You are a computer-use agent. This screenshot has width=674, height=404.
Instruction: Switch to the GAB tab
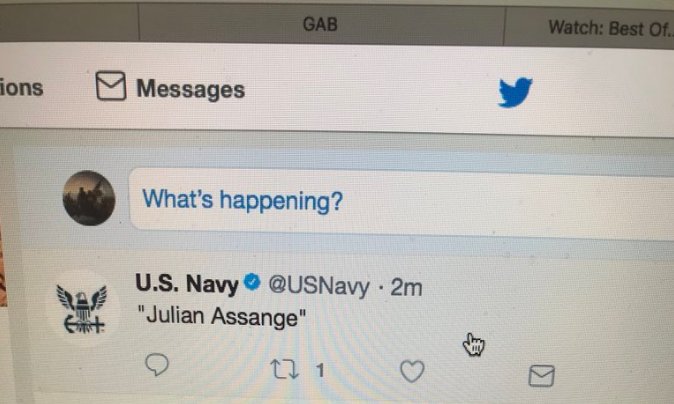[320, 24]
